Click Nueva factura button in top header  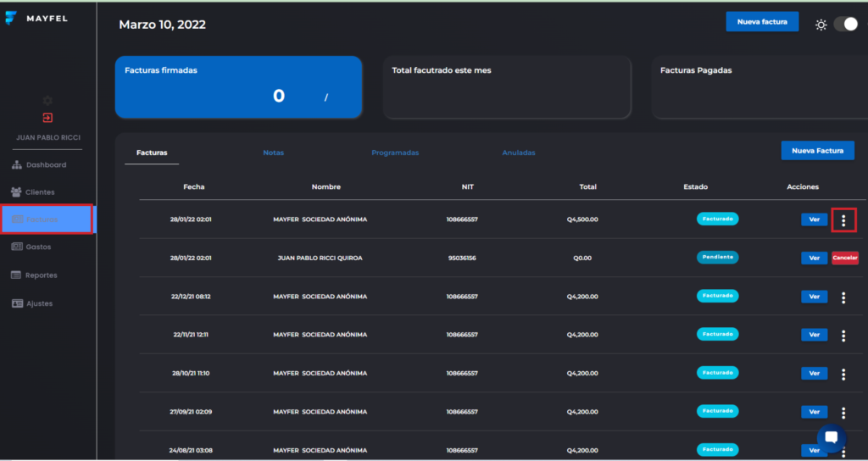[x=761, y=22]
